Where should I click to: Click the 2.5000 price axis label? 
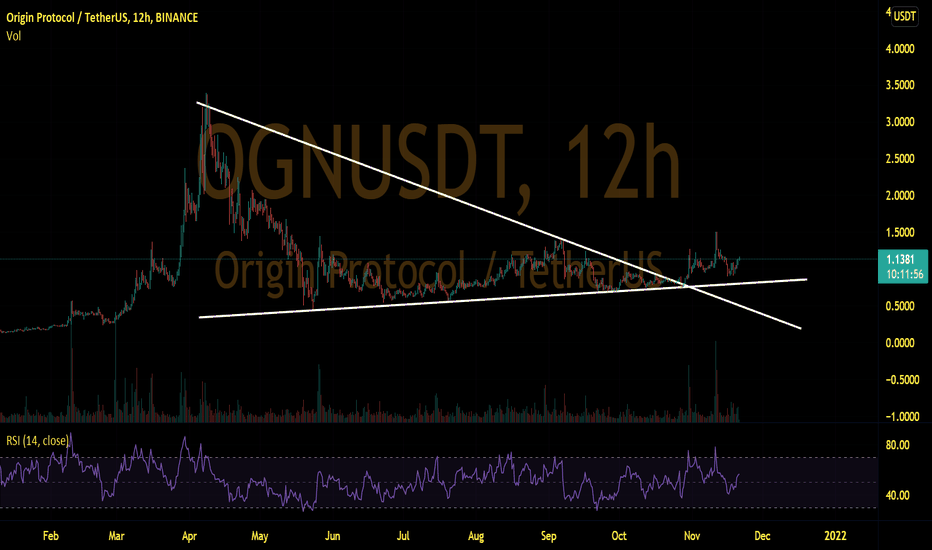click(x=900, y=159)
